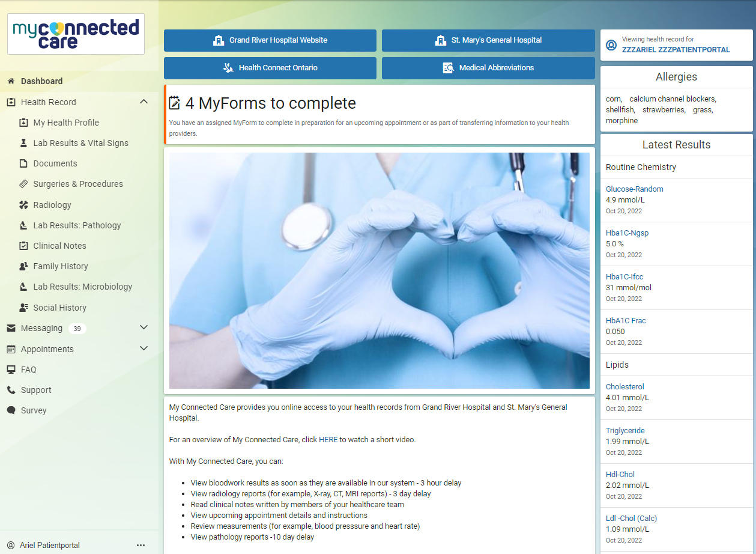Open Grand River Hospital Website button
Viewport: 756px width, 554px height.
270,40
